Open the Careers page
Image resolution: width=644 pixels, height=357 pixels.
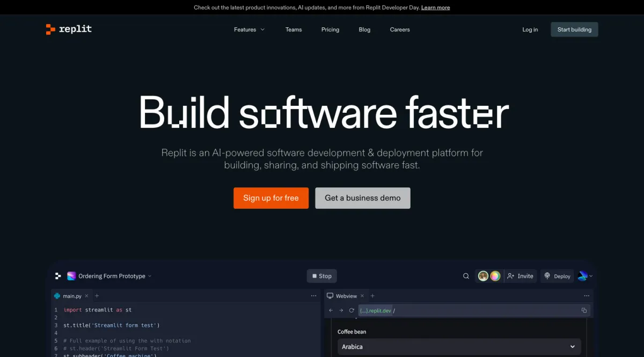[x=400, y=30]
